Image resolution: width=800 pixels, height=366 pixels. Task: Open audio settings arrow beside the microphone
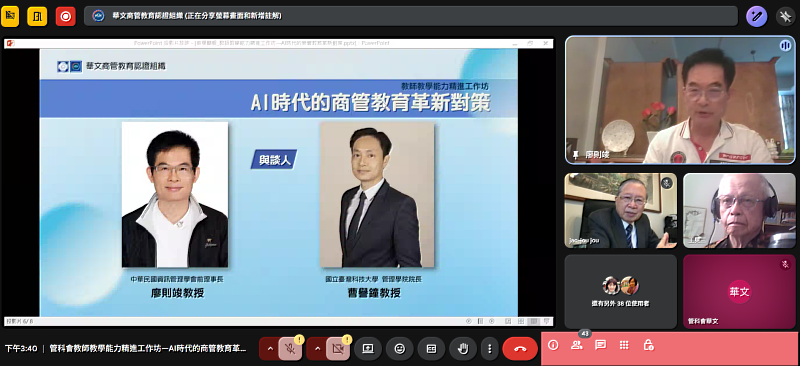[x=270, y=349]
